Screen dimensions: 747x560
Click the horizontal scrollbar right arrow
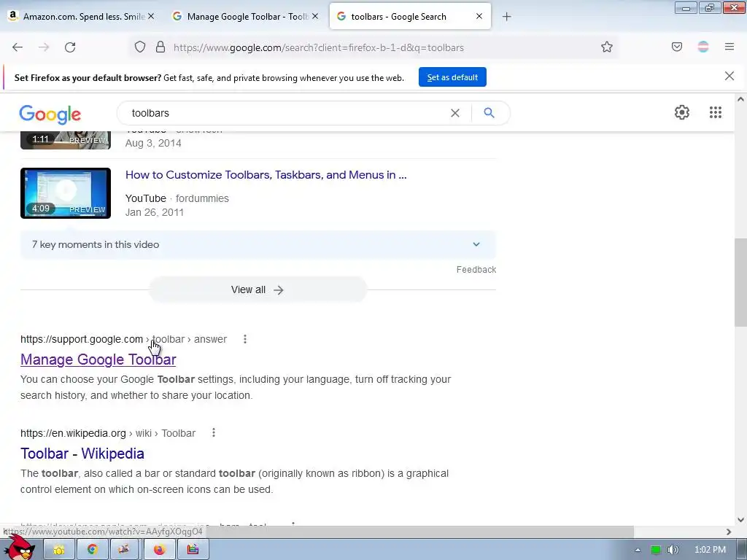(729, 532)
